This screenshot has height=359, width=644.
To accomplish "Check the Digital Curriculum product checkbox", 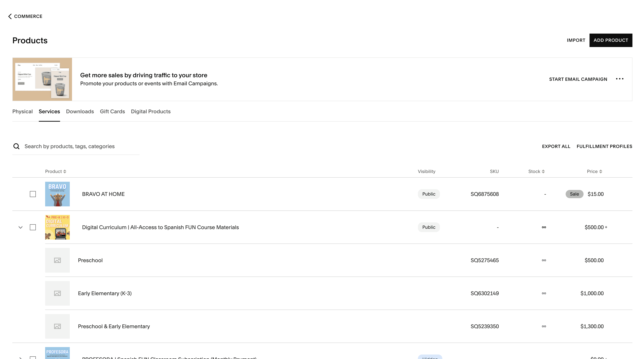I will point(33,227).
